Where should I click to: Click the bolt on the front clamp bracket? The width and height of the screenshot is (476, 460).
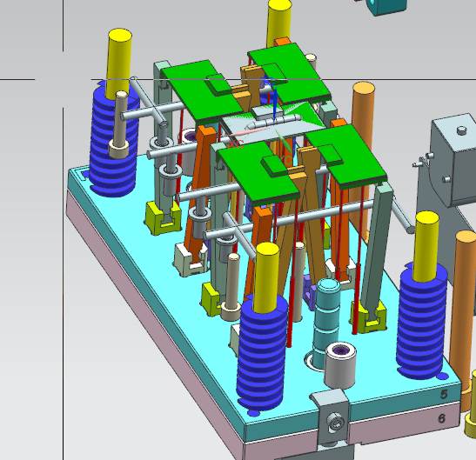click(x=335, y=421)
